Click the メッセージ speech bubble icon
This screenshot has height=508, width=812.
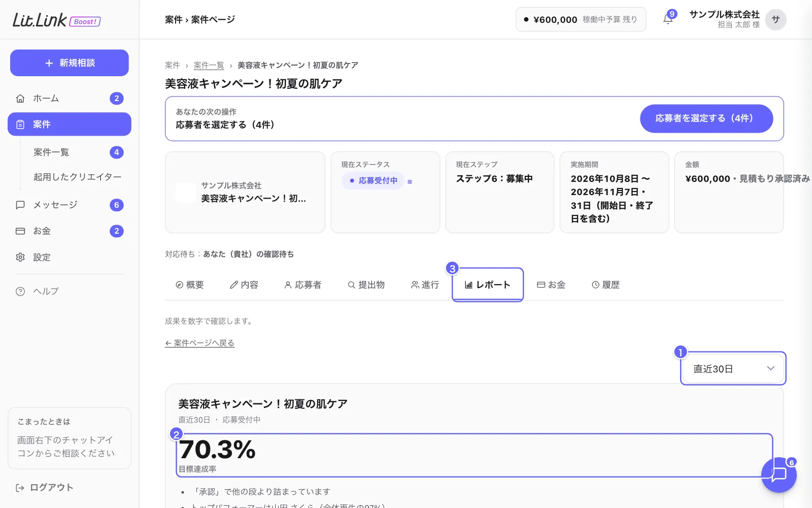coord(20,205)
